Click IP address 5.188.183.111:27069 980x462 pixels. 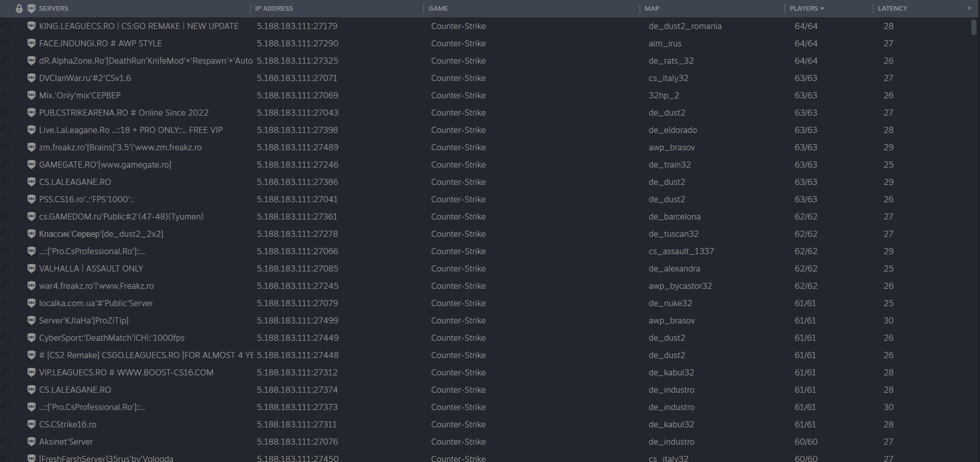click(x=298, y=95)
